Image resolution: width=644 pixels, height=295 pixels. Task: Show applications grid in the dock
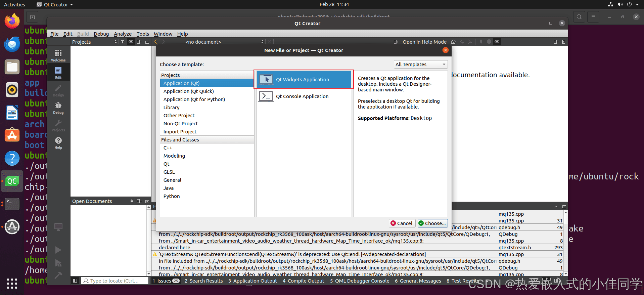(12, 283)
